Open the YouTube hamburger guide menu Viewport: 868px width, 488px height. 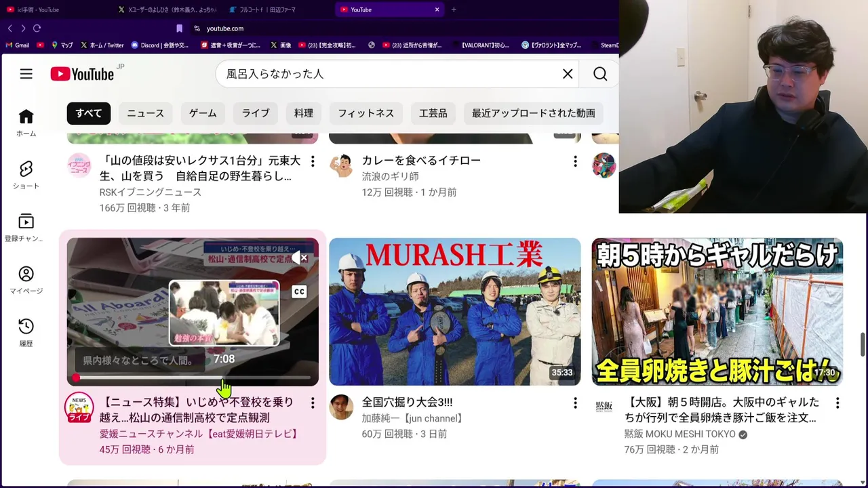[x=26, y=74]
